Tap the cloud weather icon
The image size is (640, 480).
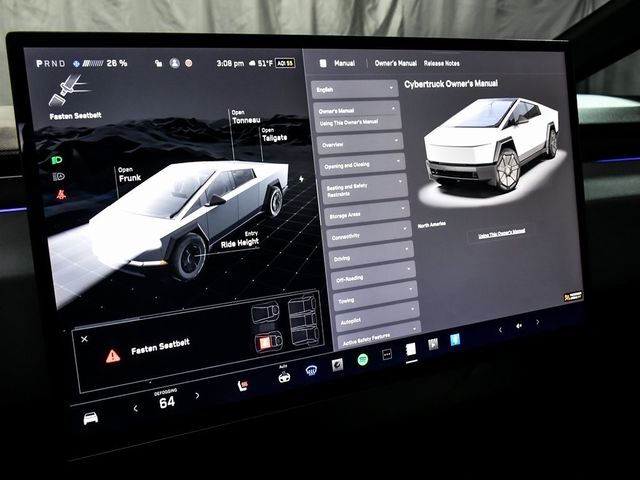tap(252, 63)
